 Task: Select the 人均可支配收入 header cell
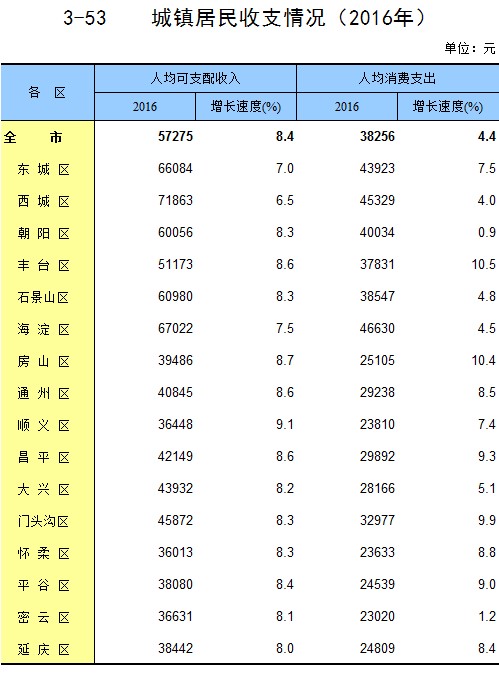[196, 79]
